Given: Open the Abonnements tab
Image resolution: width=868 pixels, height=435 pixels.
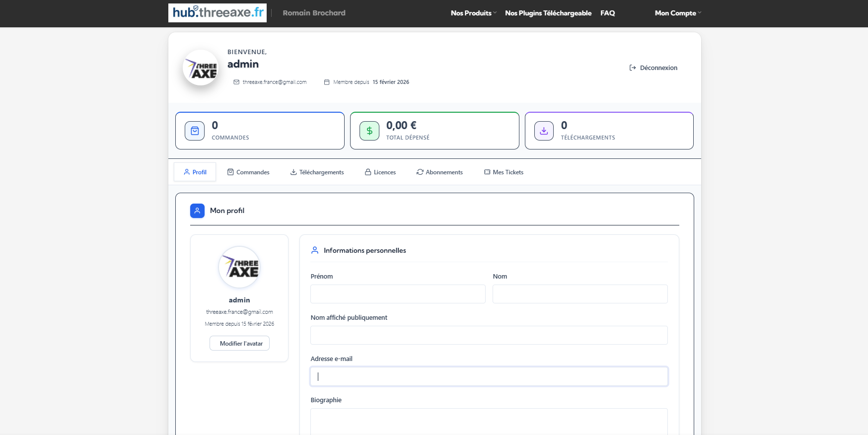Looking at the screenshot, I should click(439, 172).
